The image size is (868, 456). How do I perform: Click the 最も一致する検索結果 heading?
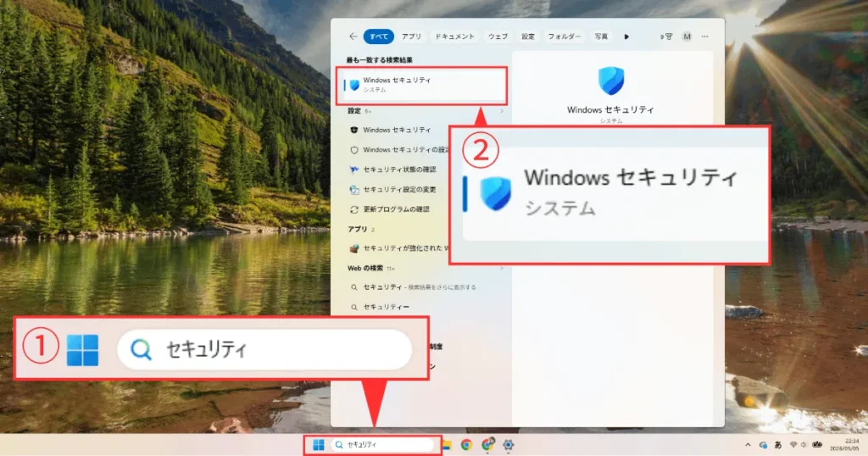379,60
